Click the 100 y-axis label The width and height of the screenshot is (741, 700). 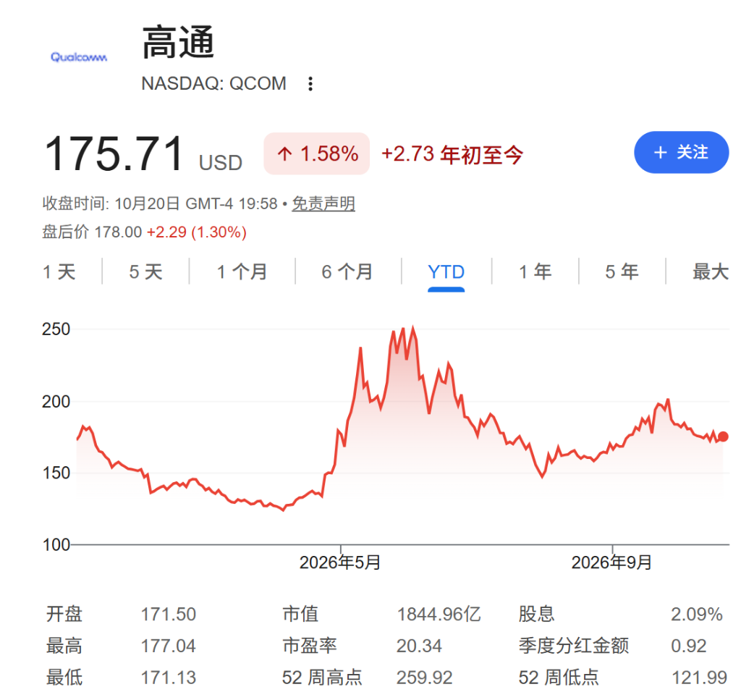click(x=56, y=545)
